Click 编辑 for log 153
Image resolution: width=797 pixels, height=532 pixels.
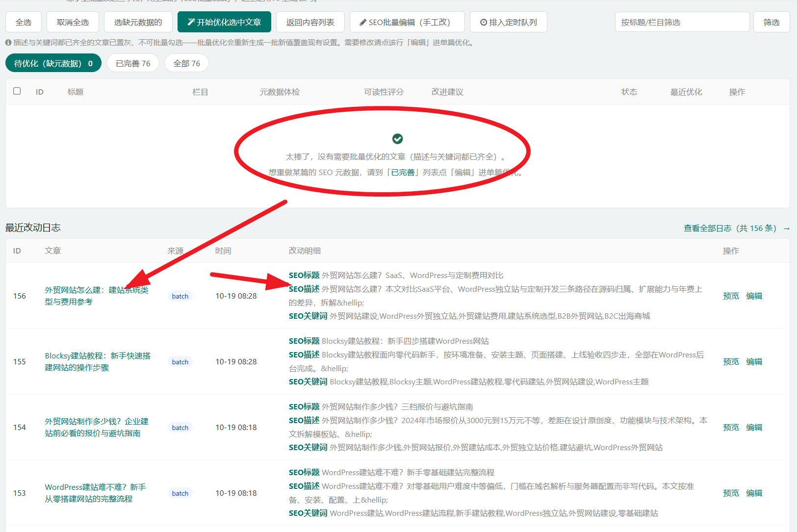pyautogui.click(x=754, y=493)
